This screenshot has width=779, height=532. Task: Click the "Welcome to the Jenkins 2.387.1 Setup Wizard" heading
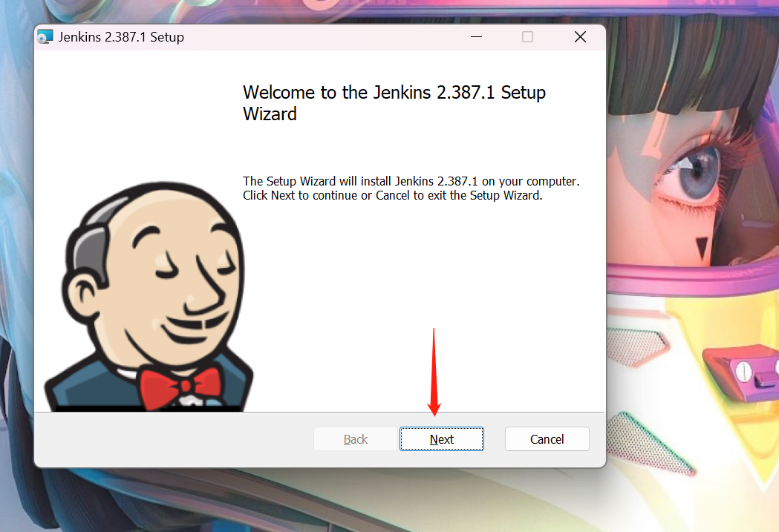[394, 103]
